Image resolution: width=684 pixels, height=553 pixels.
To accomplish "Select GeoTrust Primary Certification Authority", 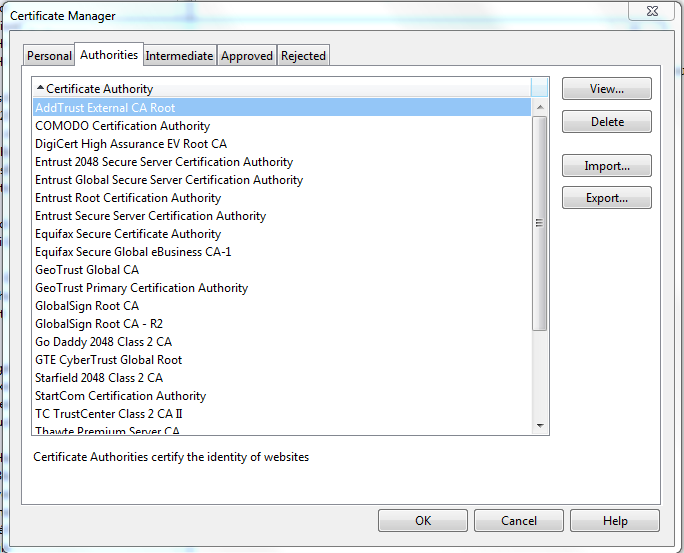I will click(282, 288).
